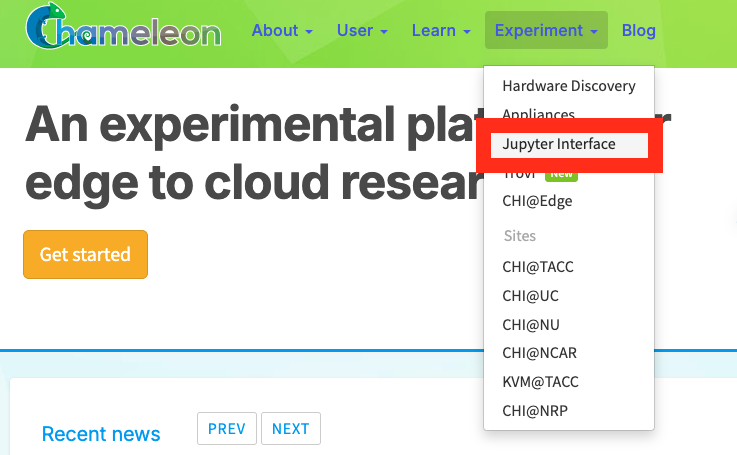Viewport: 737px width, 455px height.
Task: Select Hardware Discovery from the menu
Action: click(x=569, y=86)
